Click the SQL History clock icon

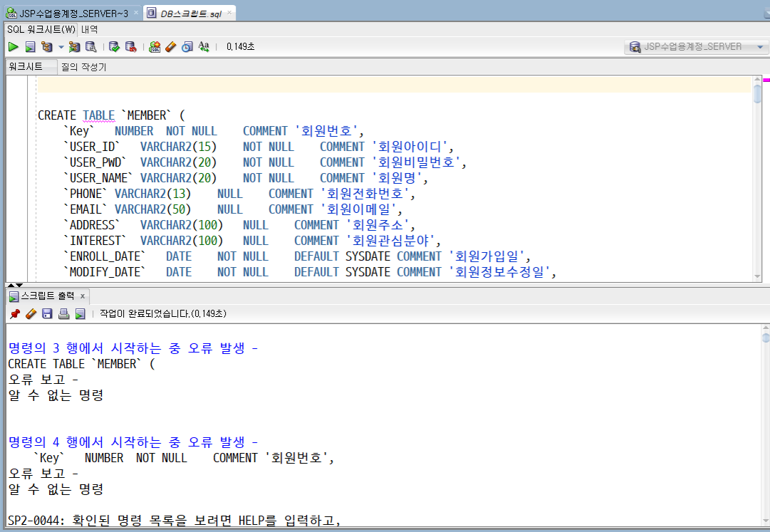(187, 46)
